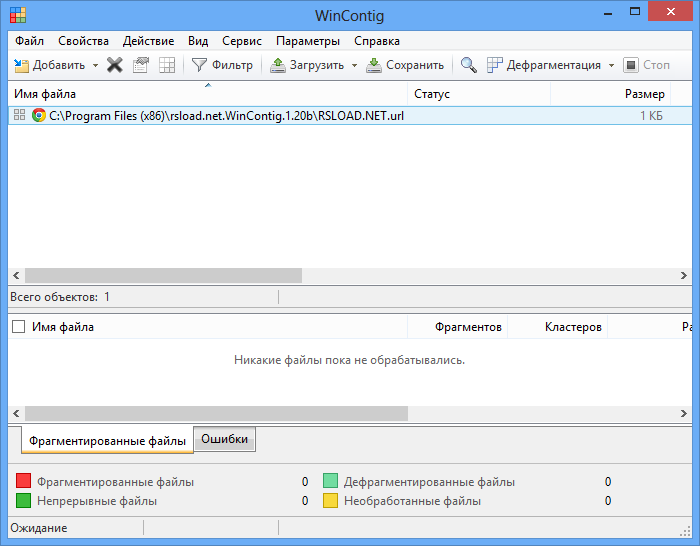Click the light green Дефрагментированные файлы swatch

click(x=330, y=481)
